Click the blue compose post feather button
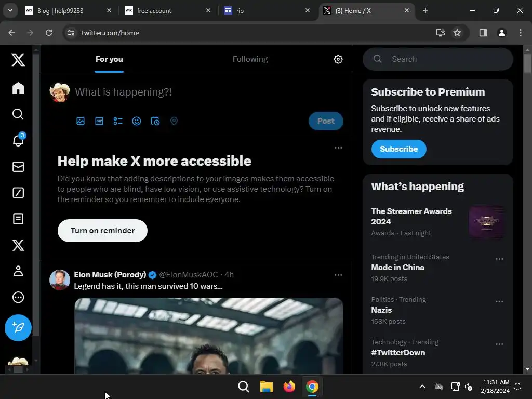Screen dimensions: 532x399 point(18,328)
